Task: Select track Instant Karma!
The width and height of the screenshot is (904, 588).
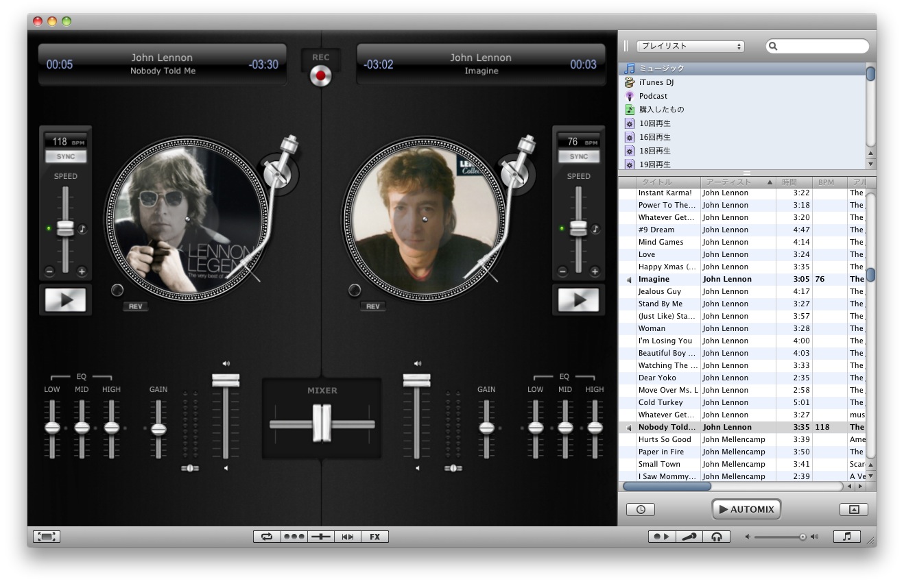Action: coord(742,193)
